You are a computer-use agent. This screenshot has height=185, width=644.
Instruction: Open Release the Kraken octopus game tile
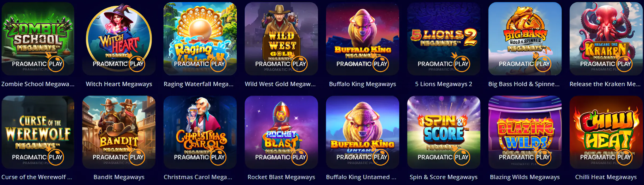[x=606, y=39]
